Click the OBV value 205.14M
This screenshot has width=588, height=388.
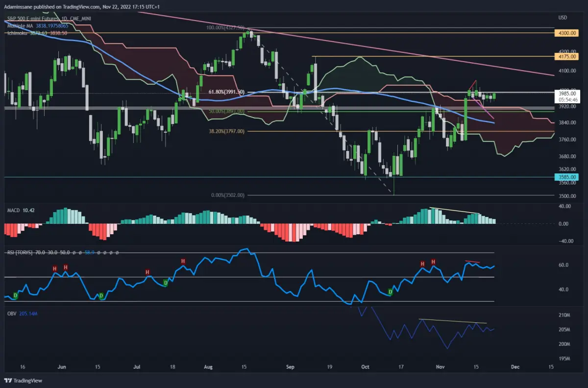tap(28, 313)
